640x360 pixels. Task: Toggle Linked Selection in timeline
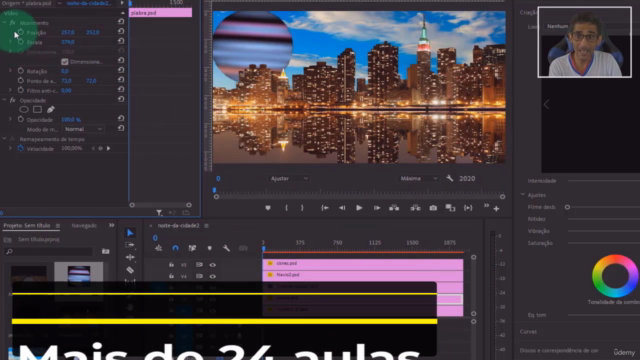192,248
